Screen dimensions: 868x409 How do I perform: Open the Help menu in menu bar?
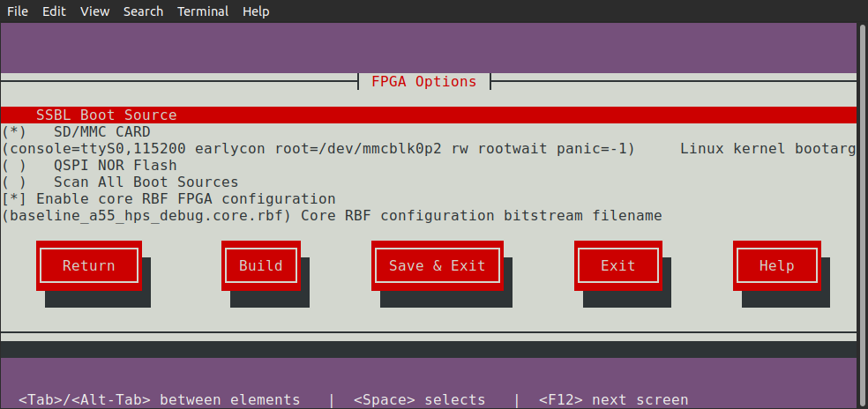tap(256, 11)
